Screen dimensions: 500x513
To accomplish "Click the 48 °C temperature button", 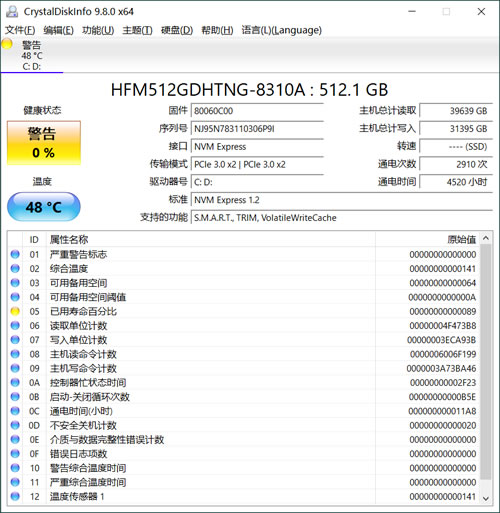I will 44,207.
